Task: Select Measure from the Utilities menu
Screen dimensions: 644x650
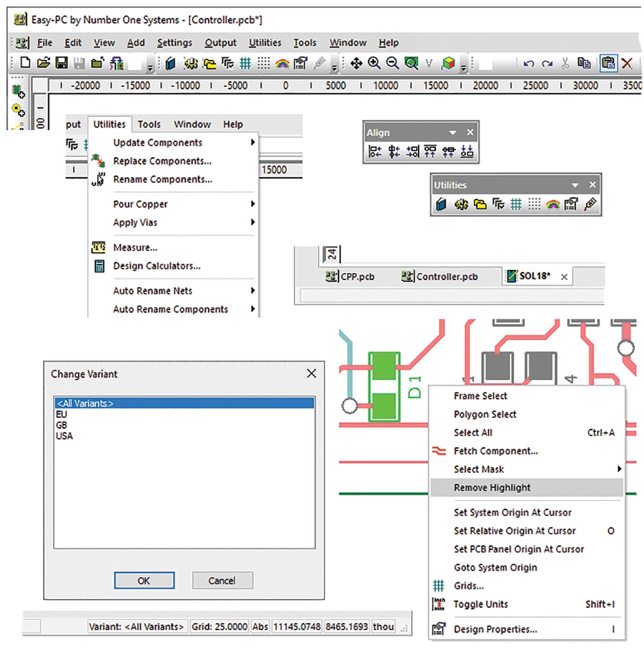Action: coord(173,247)
